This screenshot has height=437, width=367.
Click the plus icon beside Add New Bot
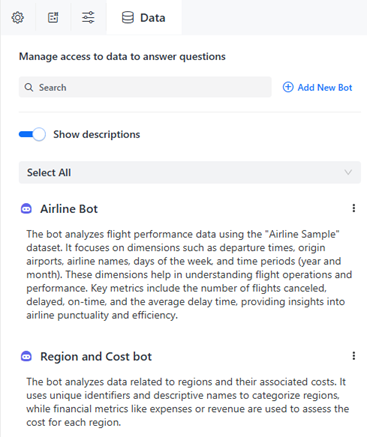(288, 87)
